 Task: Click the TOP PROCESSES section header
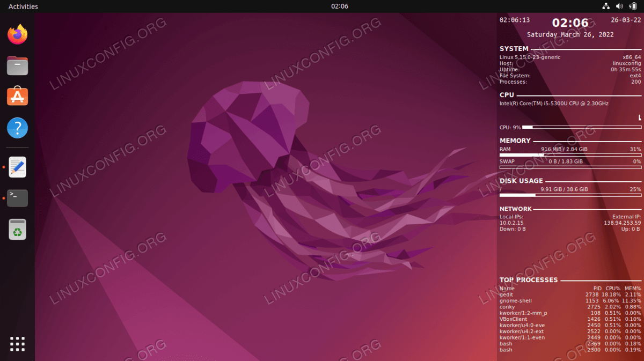(x=529, y=280)
